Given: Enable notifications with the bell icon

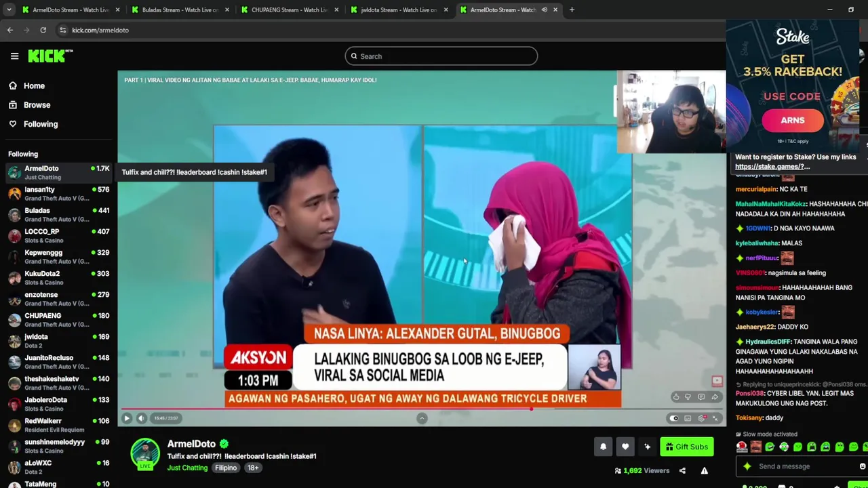Looking at the screenshot, I should coord(603,447).
